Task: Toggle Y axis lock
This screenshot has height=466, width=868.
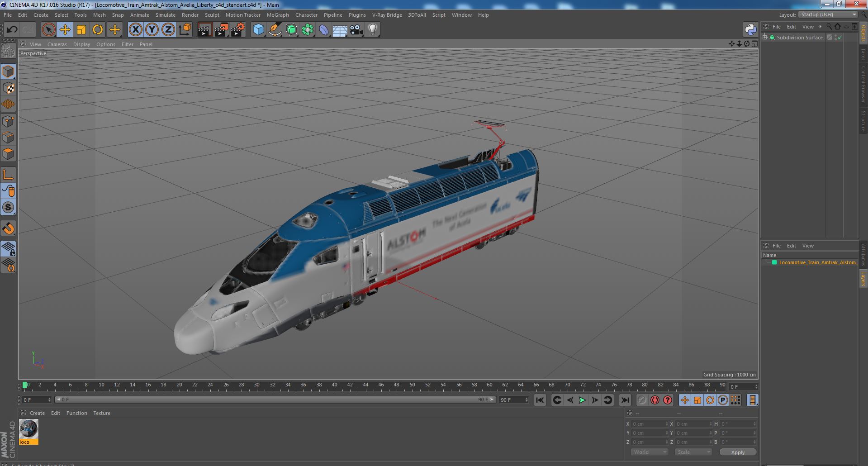Action: coord(152,30)
